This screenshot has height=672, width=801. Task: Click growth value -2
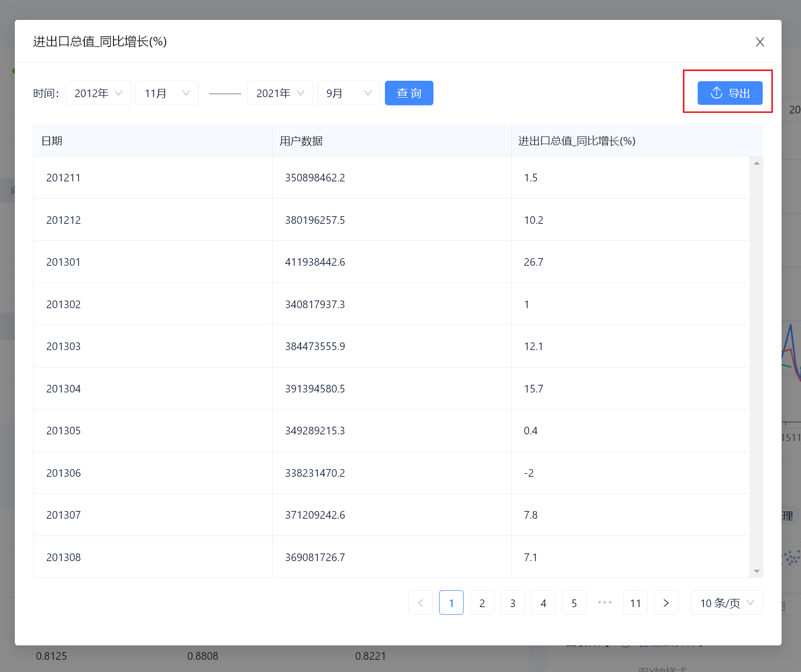point(529,473)
